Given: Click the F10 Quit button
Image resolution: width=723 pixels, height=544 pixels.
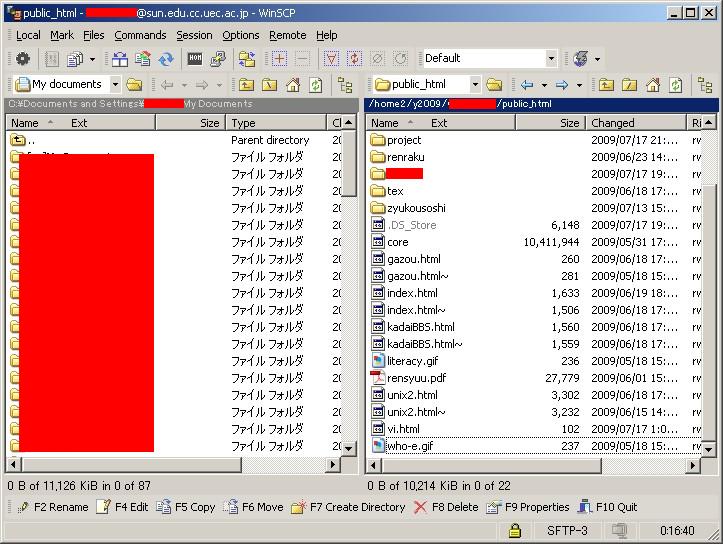Looking at the screenshot, I should (x=607, y=507).
